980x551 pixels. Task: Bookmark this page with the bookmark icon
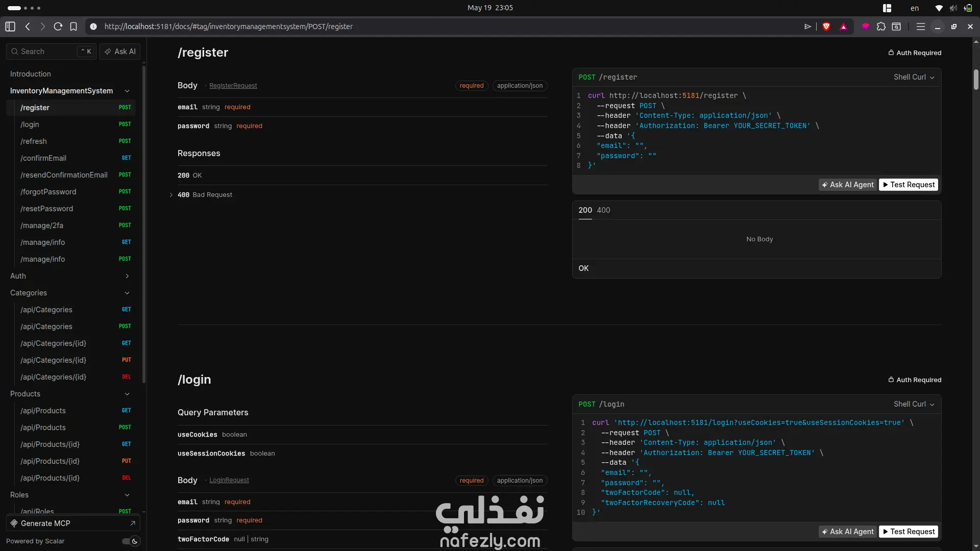[73, 27]
